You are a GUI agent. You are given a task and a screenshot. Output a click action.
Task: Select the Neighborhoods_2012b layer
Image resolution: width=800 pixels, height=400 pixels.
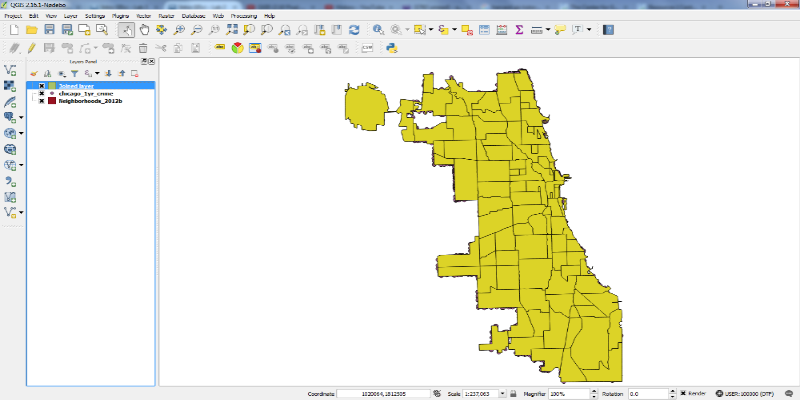90,101
